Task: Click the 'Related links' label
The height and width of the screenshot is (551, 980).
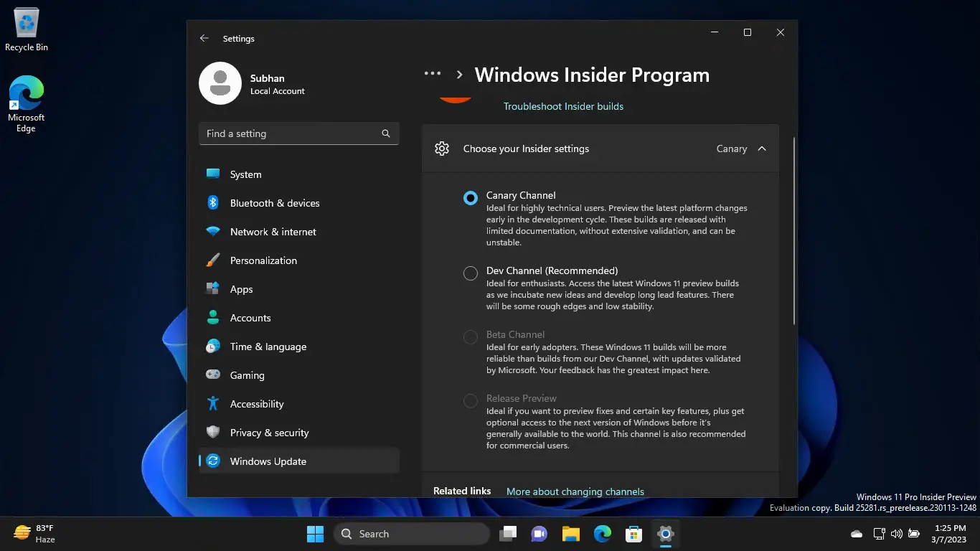Action: pyautogui.click(x=462, y=491)
